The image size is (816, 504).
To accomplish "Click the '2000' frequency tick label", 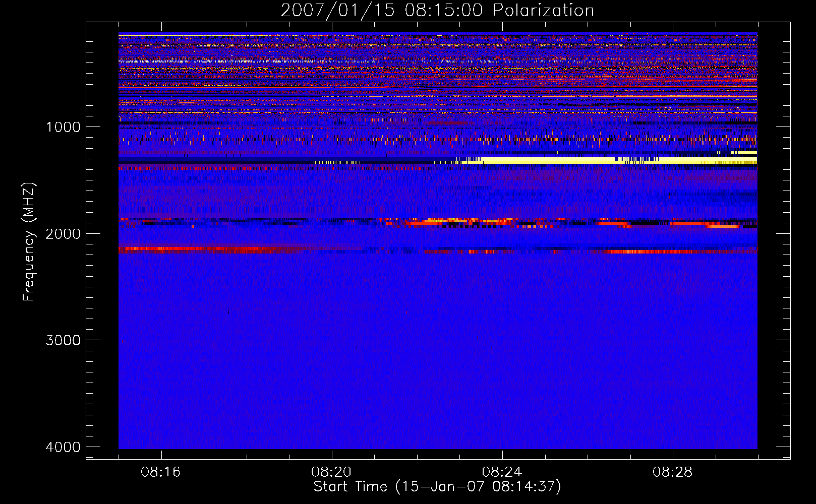I will click(63, 233).
